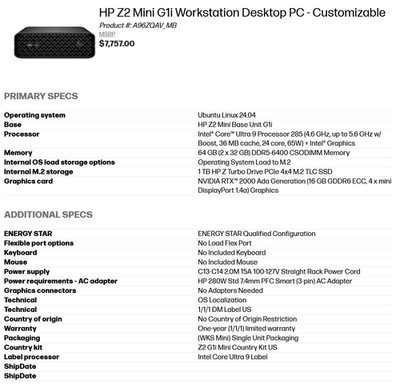Click the Warranty row label

[20, 329]
